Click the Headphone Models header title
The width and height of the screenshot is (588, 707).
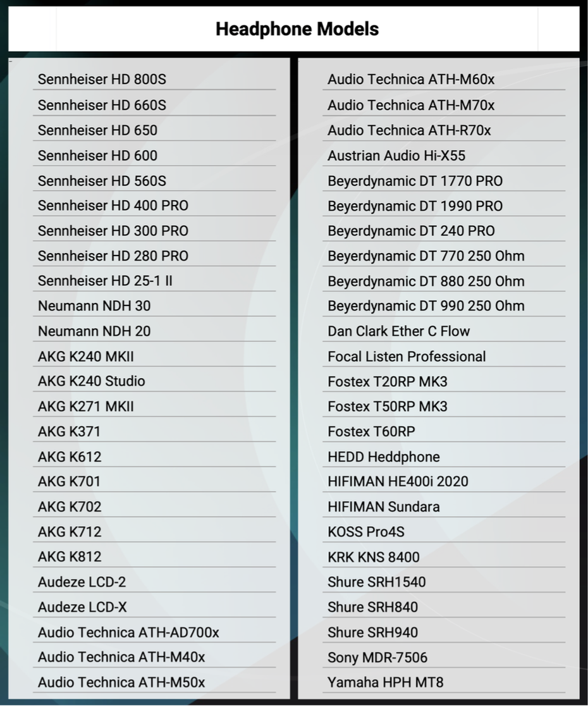(297, 29)
